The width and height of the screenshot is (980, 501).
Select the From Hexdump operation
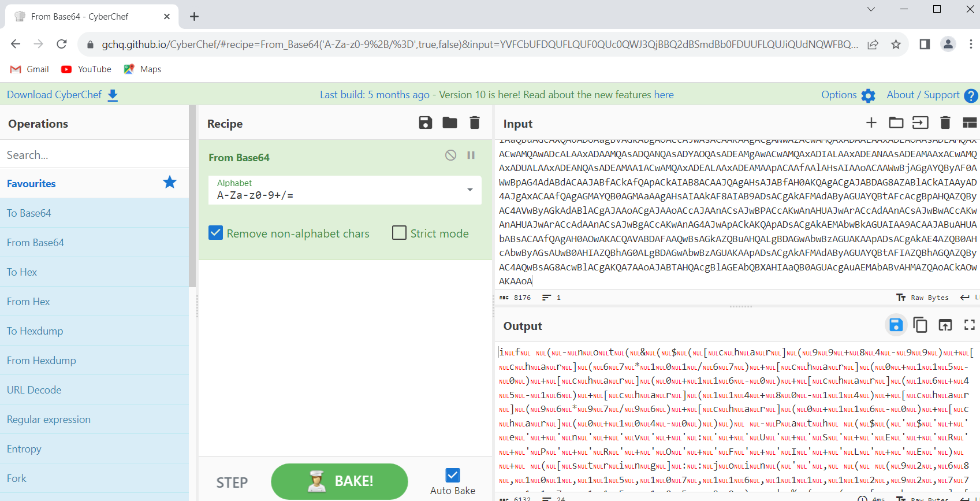(x=94, y=360)
